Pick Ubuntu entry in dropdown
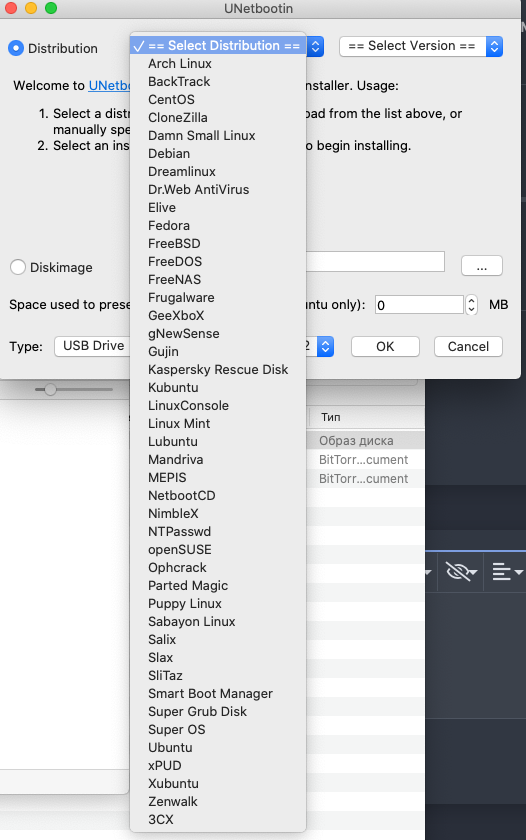 coord(218,747)
